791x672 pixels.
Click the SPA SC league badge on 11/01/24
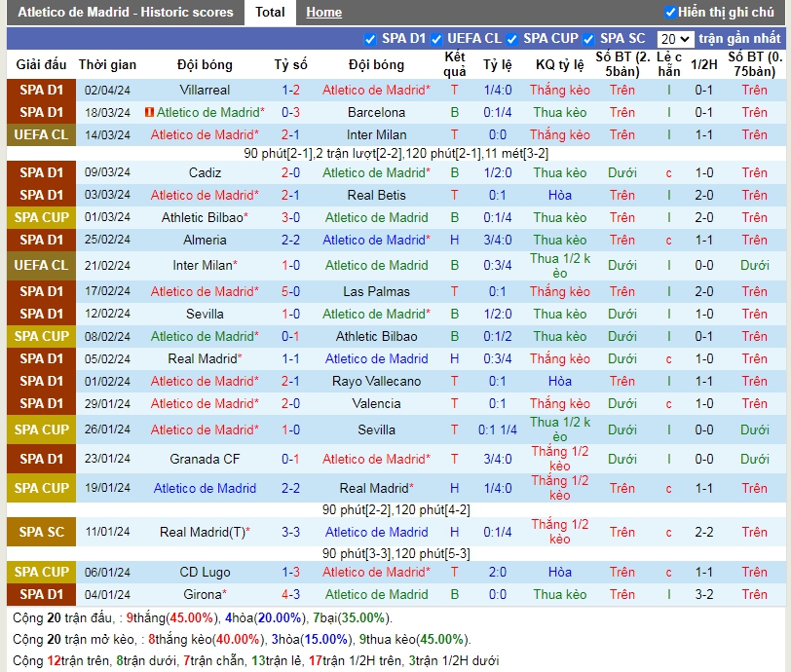[41, 532]
